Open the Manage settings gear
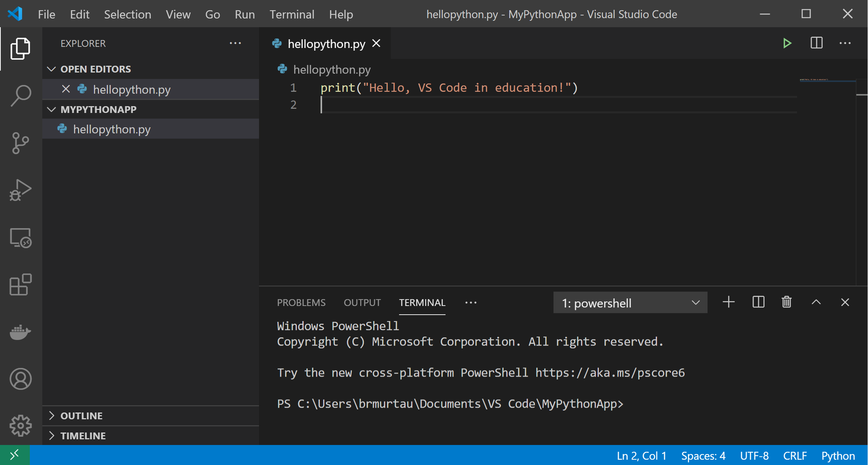Screen dimensions: 868x465 pyautogui.click(x=21, y=425)
